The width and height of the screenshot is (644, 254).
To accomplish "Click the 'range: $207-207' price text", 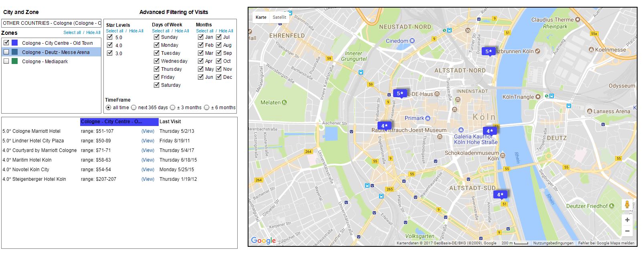I will click(x=99, y=179).
